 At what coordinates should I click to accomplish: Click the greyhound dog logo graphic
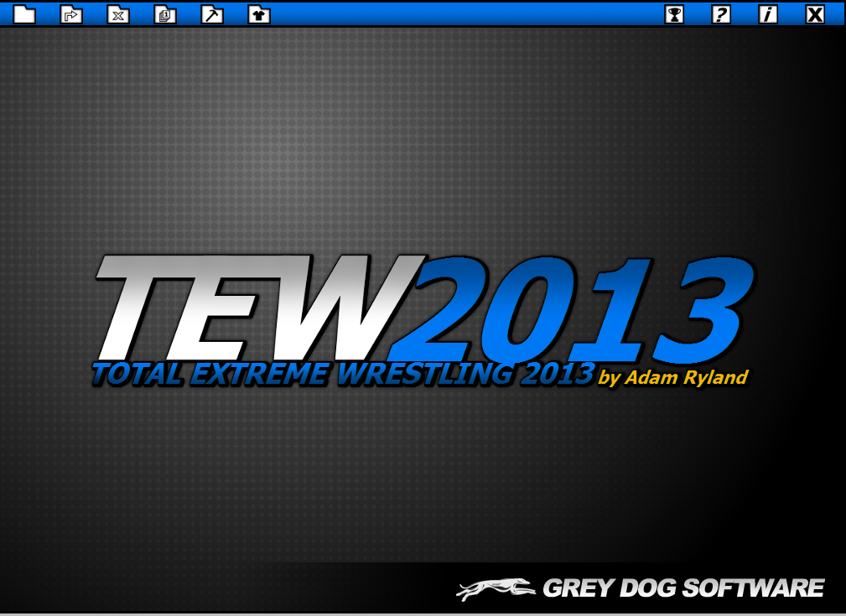[x=496, y=588]
